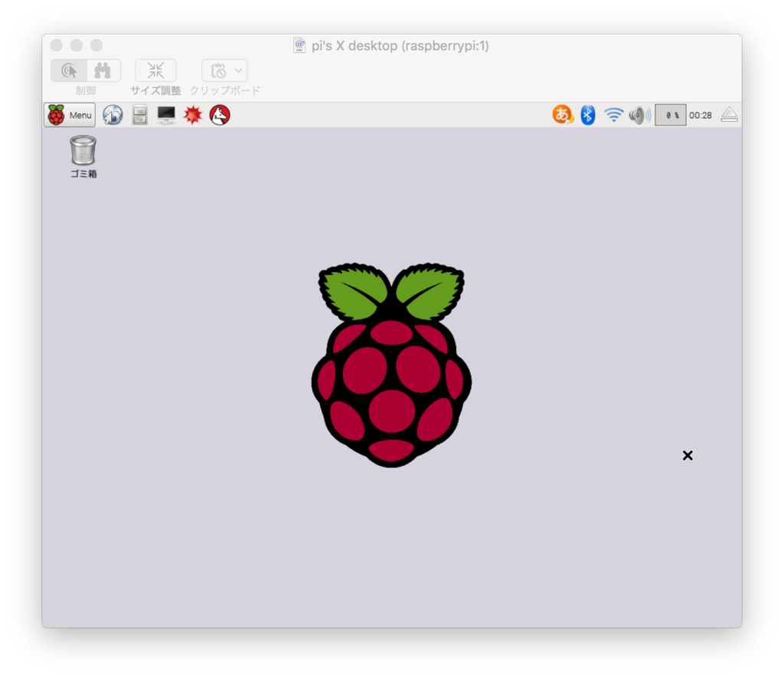
Task: Click the クリップボード clipboard icon button
Action: coord(218,70)
